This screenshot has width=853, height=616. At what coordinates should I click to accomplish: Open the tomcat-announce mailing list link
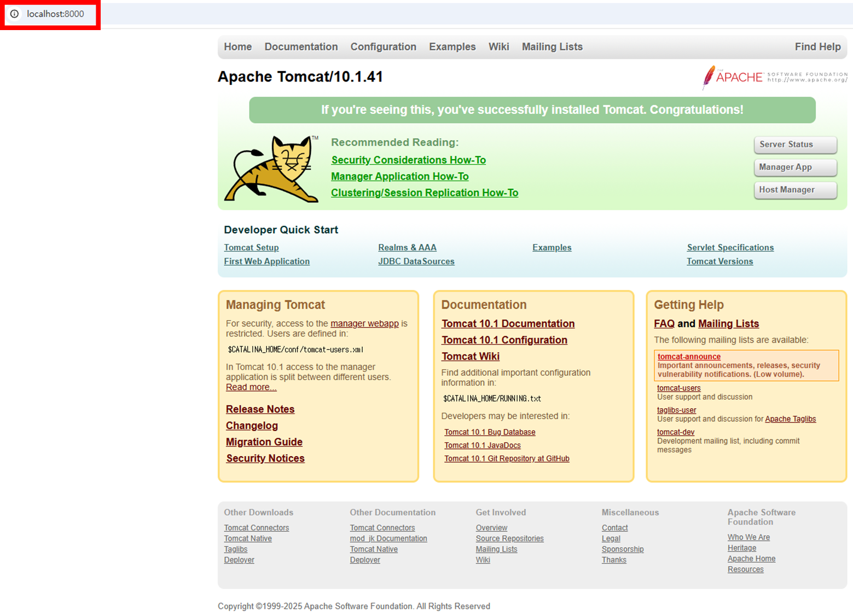689,357
